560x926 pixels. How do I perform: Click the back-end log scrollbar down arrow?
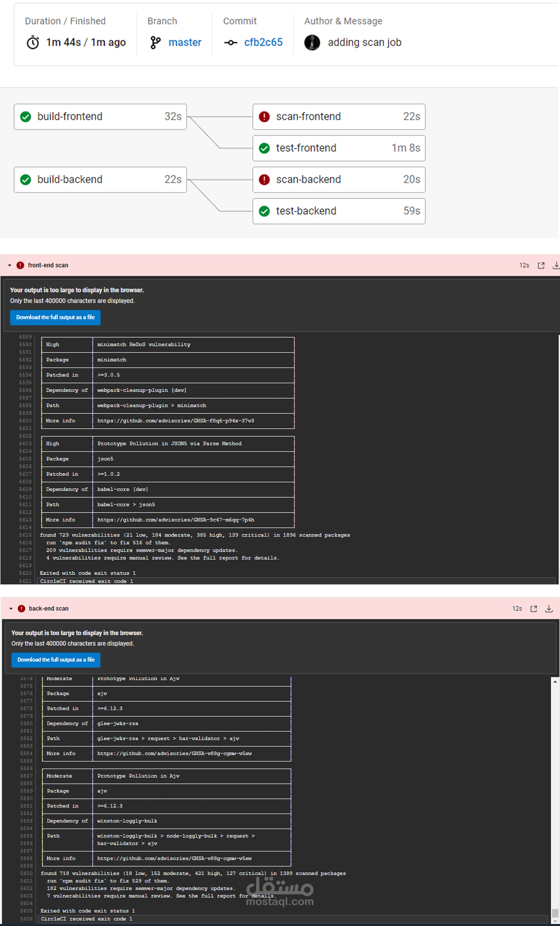point(555,921)
